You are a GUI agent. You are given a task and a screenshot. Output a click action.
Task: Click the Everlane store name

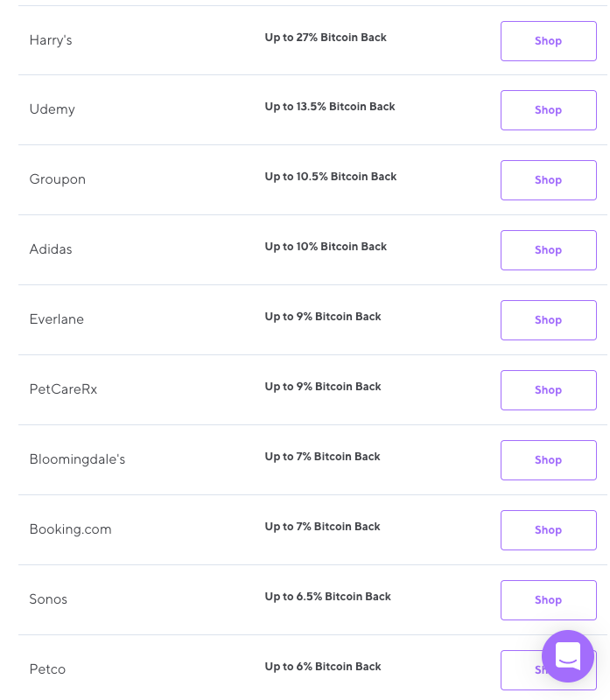[56, 319]
